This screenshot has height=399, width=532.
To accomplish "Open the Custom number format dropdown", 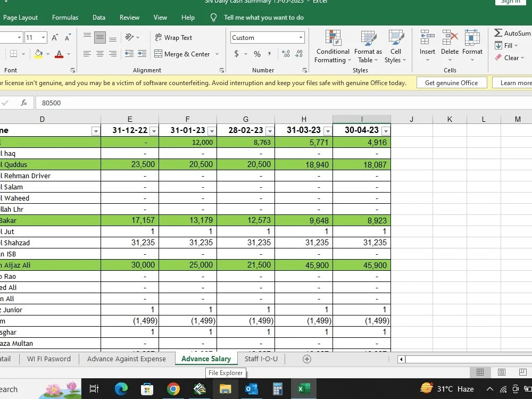I will pyautogui.click(x=301, y=37).
